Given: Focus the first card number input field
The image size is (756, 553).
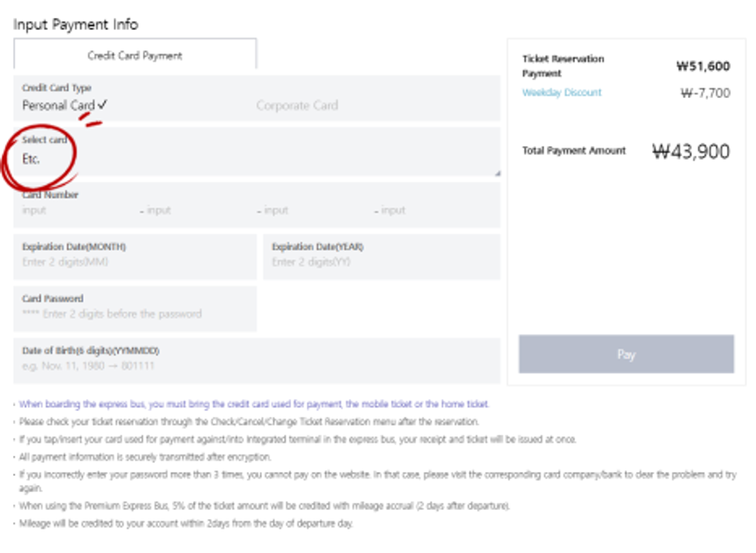Looking at the screenshot, I should pos(77,210).
